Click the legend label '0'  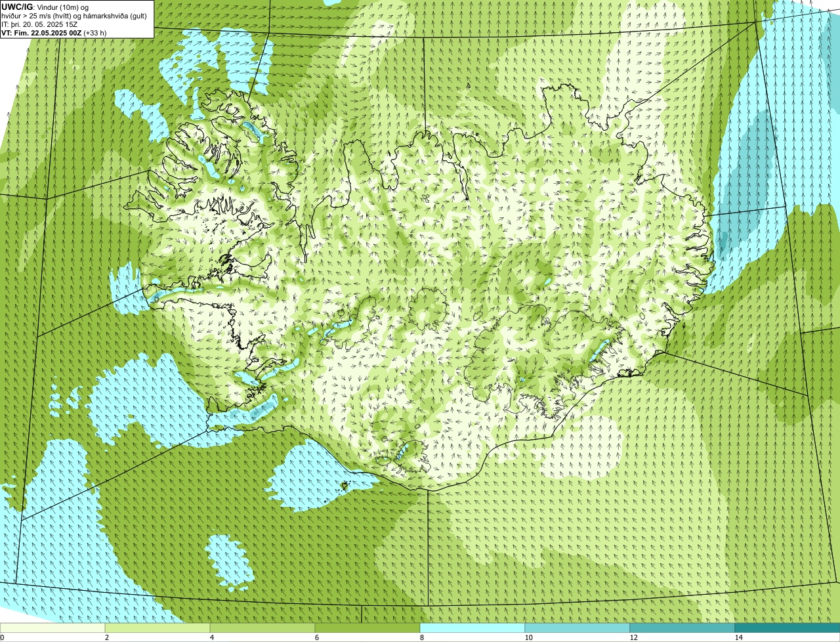(x=2, y=637)
